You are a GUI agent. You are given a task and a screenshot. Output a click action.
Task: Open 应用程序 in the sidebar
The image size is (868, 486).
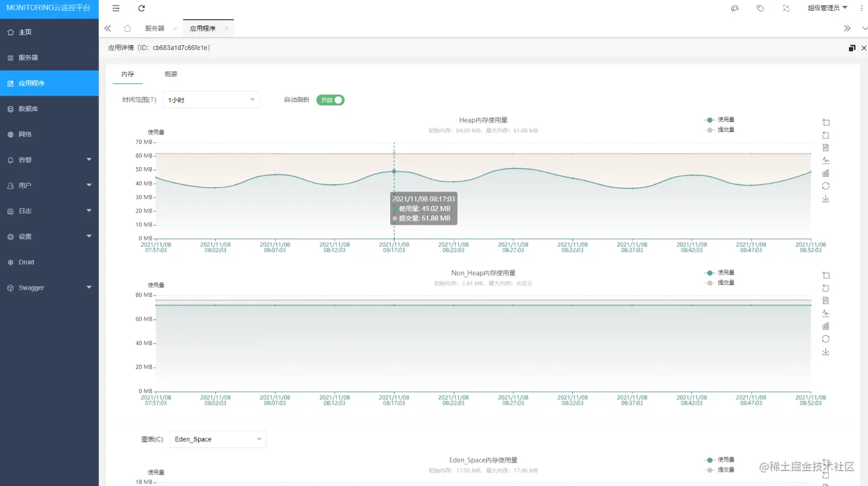pos(49,83)
